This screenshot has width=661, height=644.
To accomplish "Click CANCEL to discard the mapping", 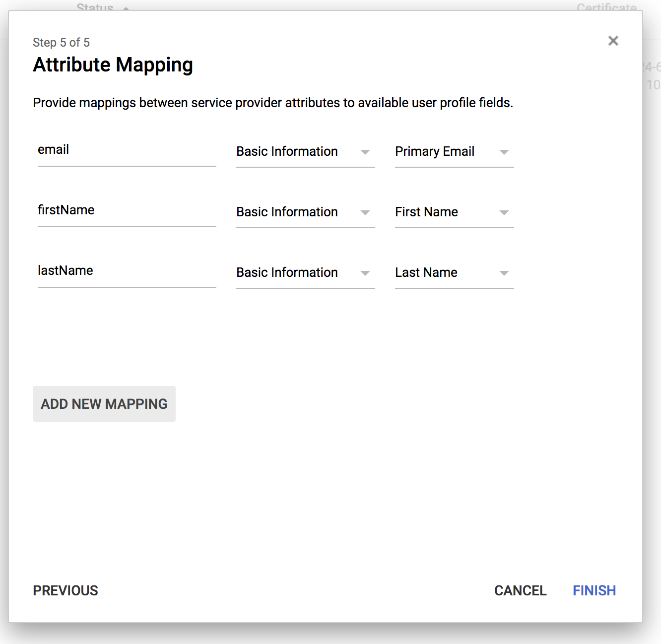I will 520,590.
